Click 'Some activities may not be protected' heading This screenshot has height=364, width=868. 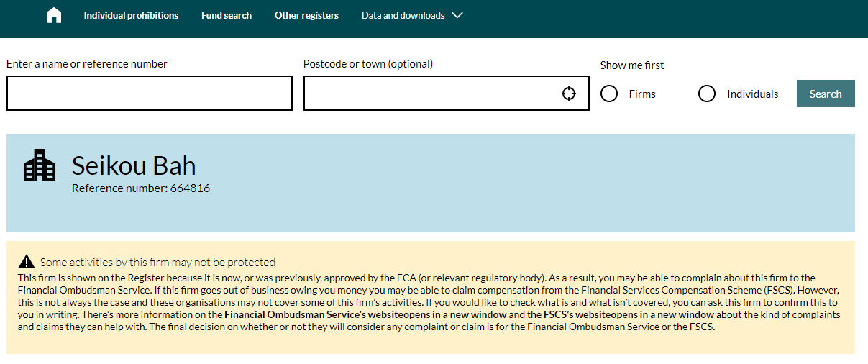pos(157,263)
